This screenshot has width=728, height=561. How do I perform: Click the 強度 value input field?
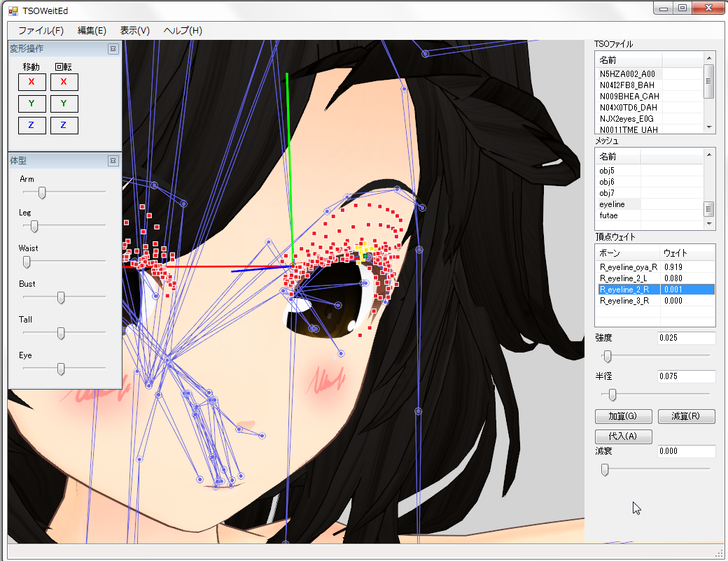pos(686,339)
